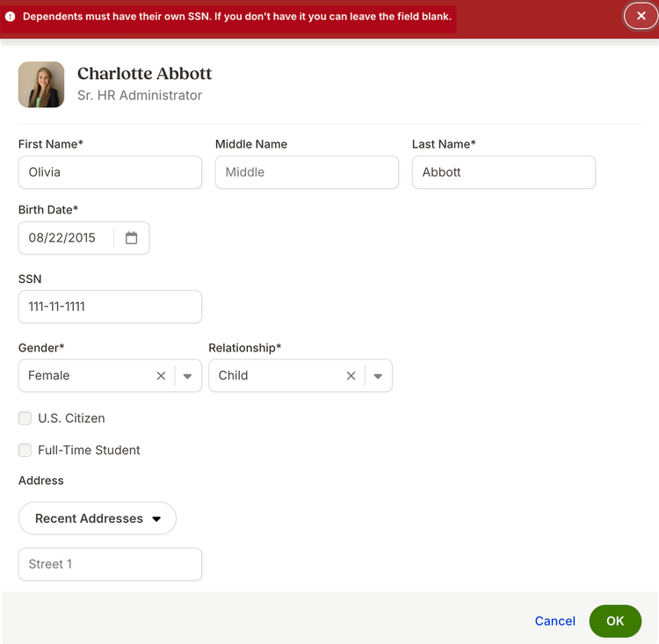
Task: Click the Child value in Relationship
Action: [x=233, y=375]
